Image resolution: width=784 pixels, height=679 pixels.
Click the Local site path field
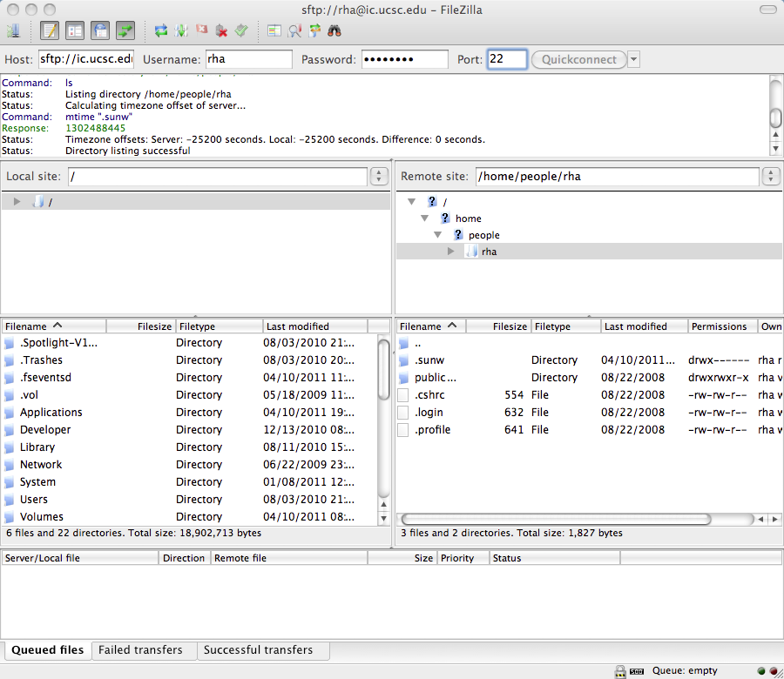pyautogui.click(x=218, y=177)
